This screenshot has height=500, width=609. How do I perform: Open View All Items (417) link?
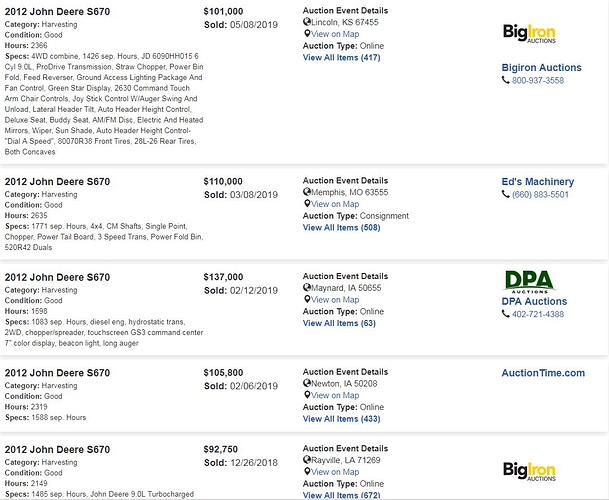[x=341, y=57]
